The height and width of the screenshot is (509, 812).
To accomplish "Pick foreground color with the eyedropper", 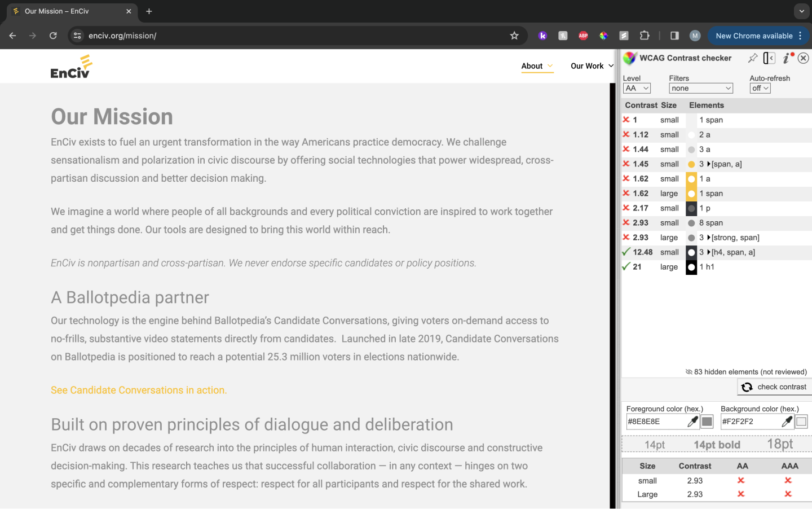I will [692, 422].
